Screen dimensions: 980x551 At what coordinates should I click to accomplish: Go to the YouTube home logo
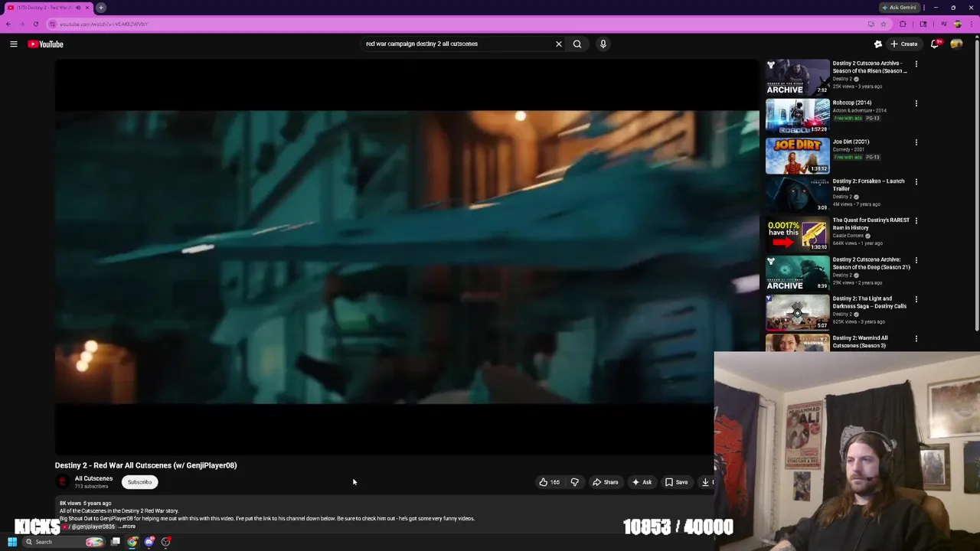coord(46,44)
